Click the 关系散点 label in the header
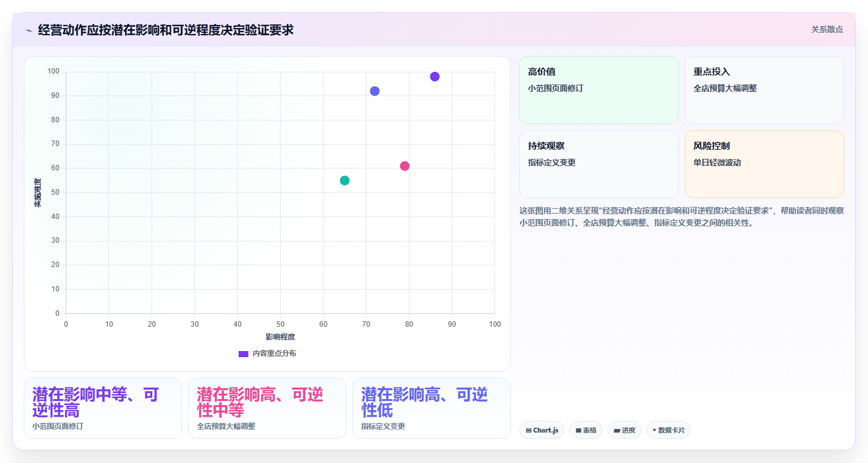Screen dimensions: 868x463 (827, 29)
